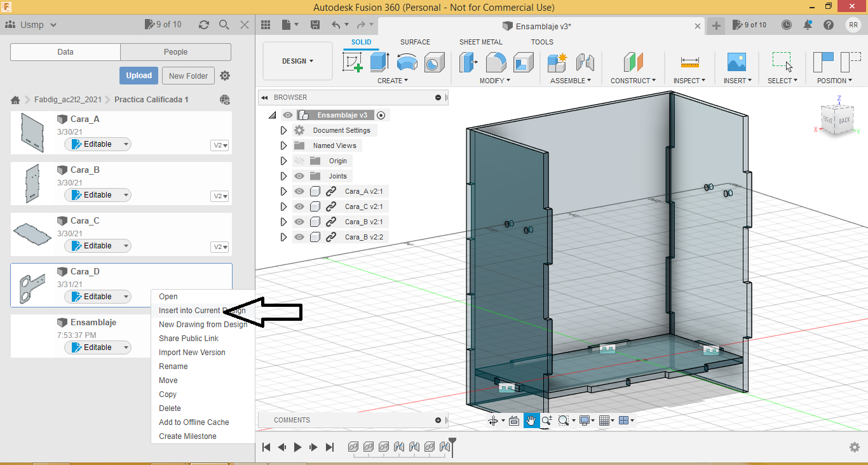Click the Insert image icon
This screenshot has height=465, width=868.
tap(736, 62)
